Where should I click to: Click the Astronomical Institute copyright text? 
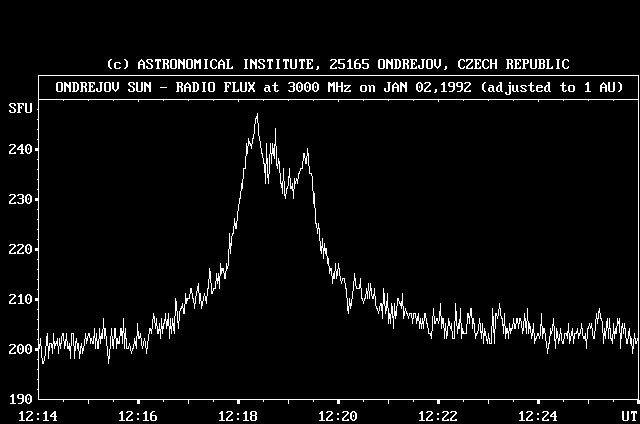point(338,64)
